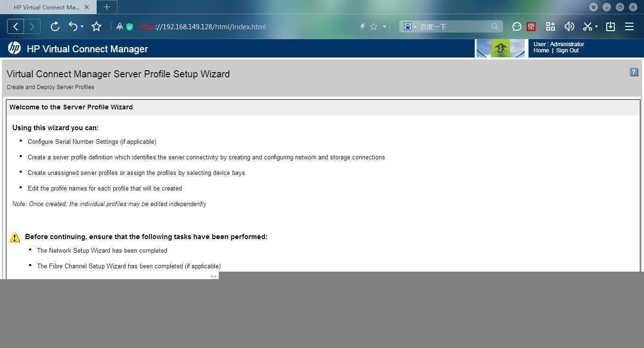
Task: Click the green security shield icon
Action: coord(130,27)
